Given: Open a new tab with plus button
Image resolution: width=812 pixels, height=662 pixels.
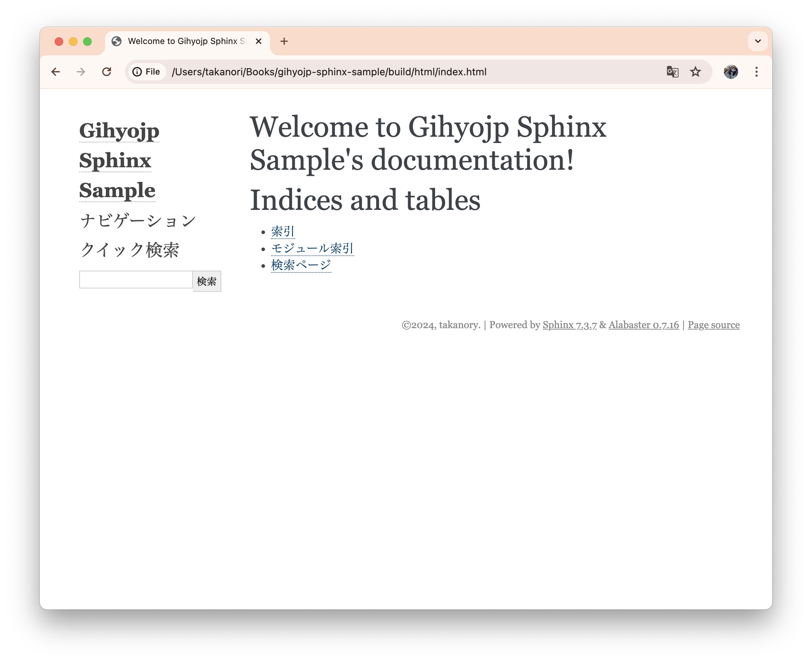Looking at the screenshot, I should [x=284, y=41].
